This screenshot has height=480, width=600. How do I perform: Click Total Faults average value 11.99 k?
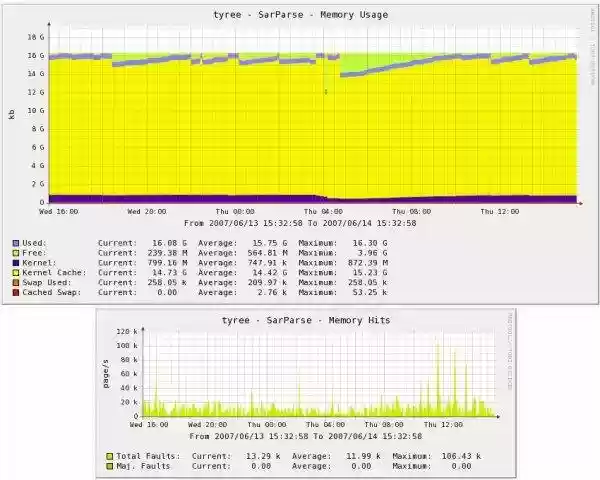click(363, 456)
